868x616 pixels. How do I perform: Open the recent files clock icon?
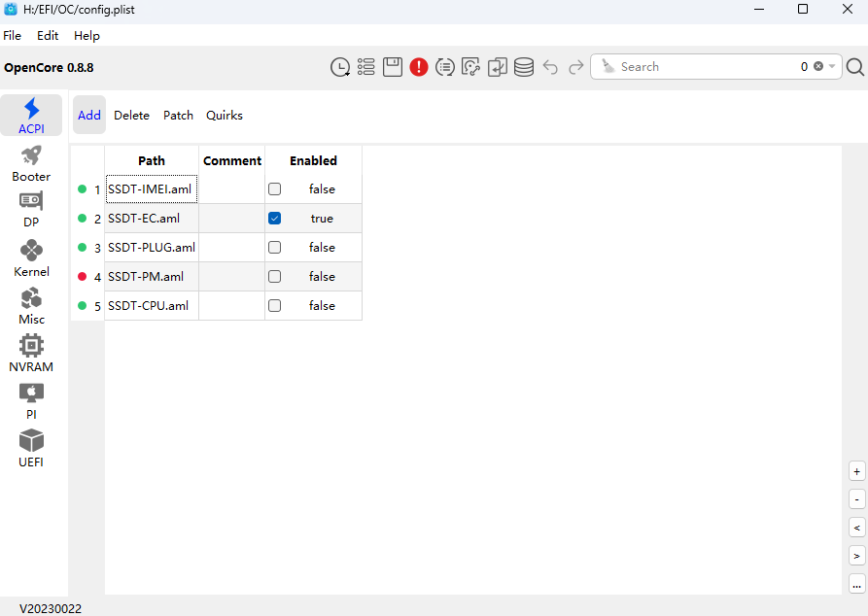pos(340,67)
